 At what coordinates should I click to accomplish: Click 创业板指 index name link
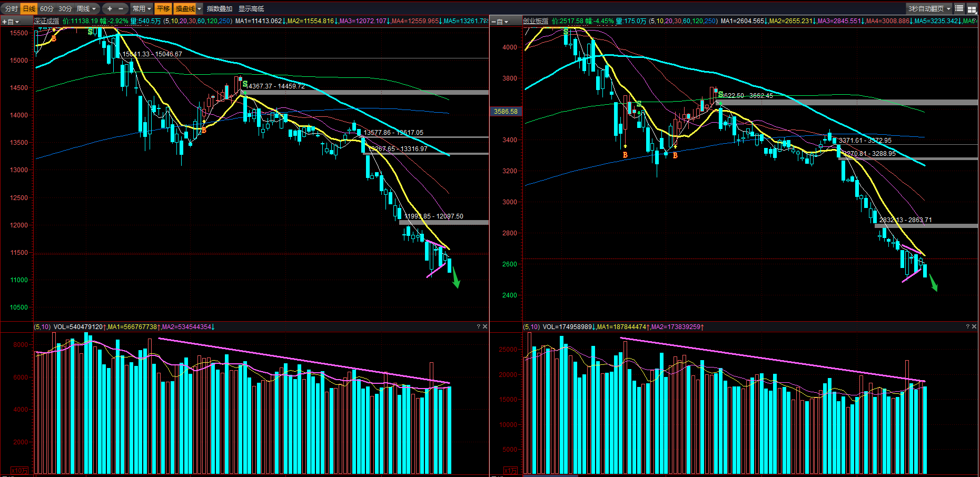coord(536,21)
